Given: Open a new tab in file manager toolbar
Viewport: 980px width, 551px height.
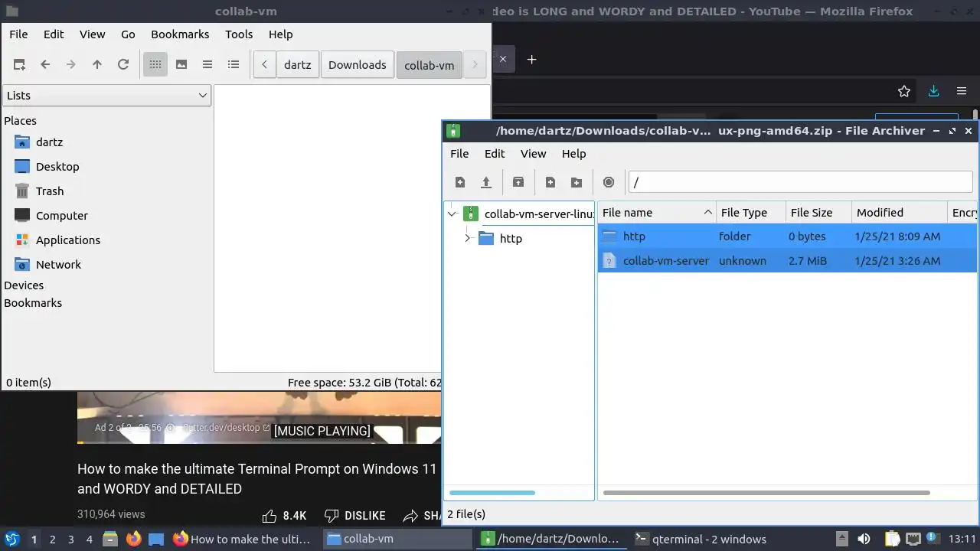Looking at the screenshot, I should tap(19, 65).
